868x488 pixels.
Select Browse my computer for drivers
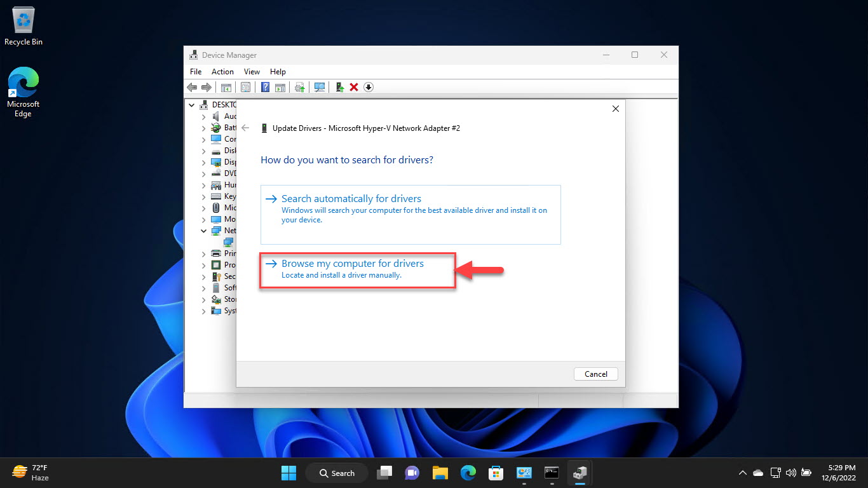click(354, 263)
